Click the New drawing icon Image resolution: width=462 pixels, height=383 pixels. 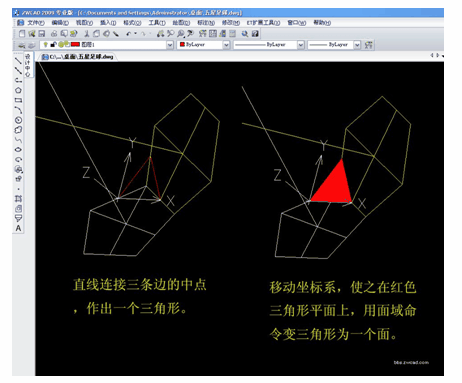pos(22,34)
